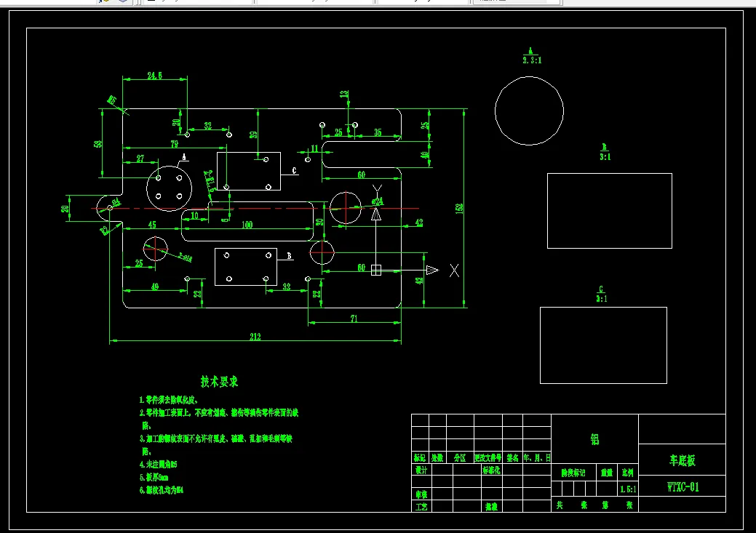Select the 10 horizontal dimension

tap(194, 215)
